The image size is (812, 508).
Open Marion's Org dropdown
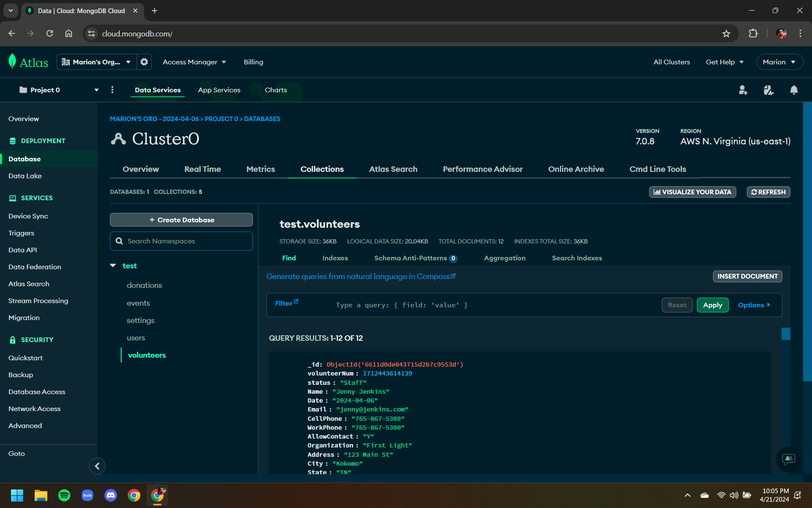click(x=96, y=62)
